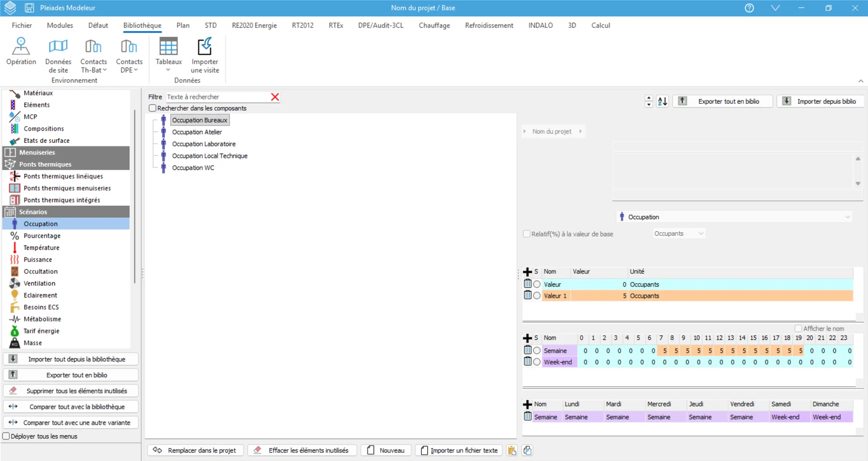Select the radio button for Valeur 1

(x=537, y=296)
